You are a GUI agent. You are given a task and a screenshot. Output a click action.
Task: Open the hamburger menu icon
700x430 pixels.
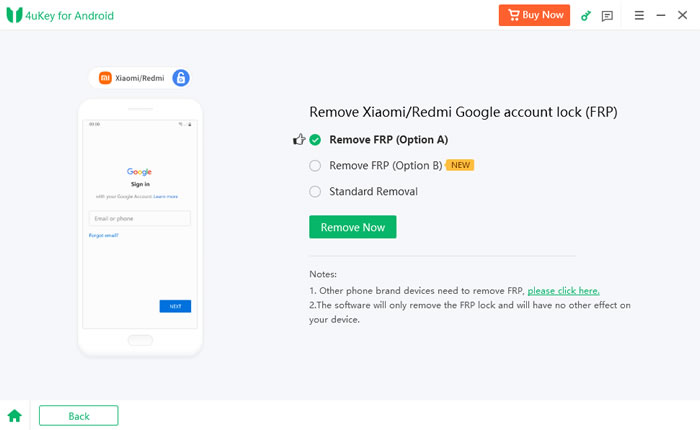(x=639, y=16)
